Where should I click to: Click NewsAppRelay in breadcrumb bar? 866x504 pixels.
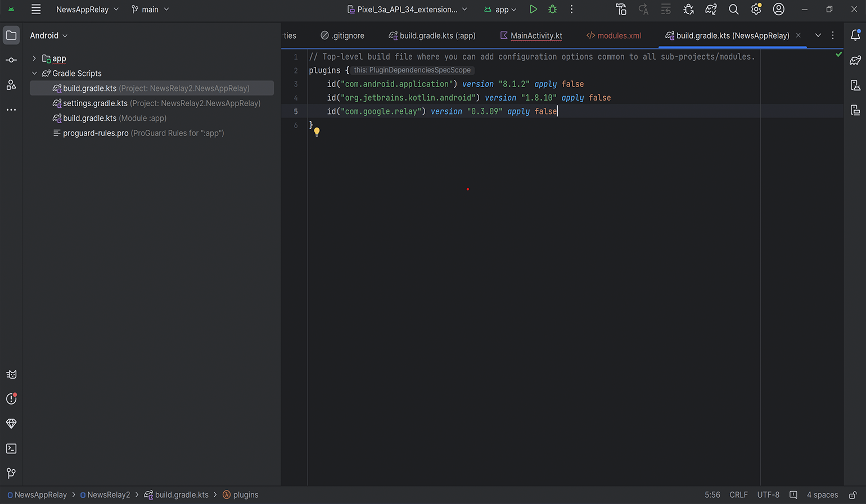(x=37, y=495)
